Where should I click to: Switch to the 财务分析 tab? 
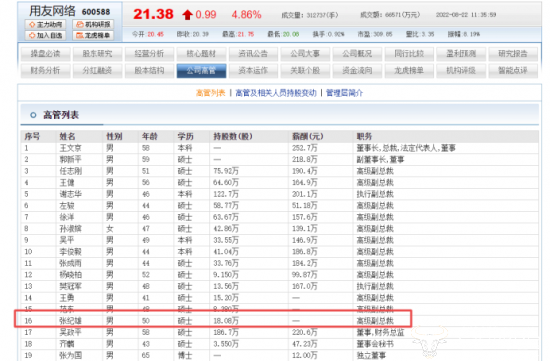(x=46, y=71)
